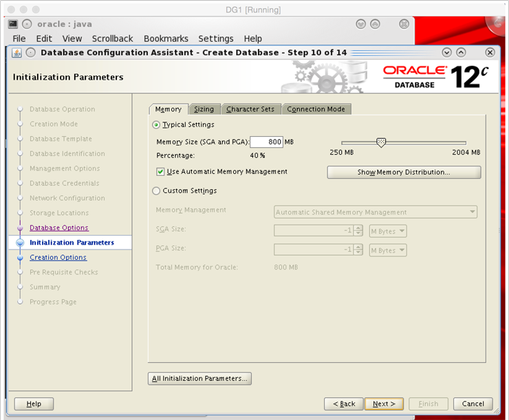Minimize the oracle : java terminal window
509x420 pixels.
[360, 24]
